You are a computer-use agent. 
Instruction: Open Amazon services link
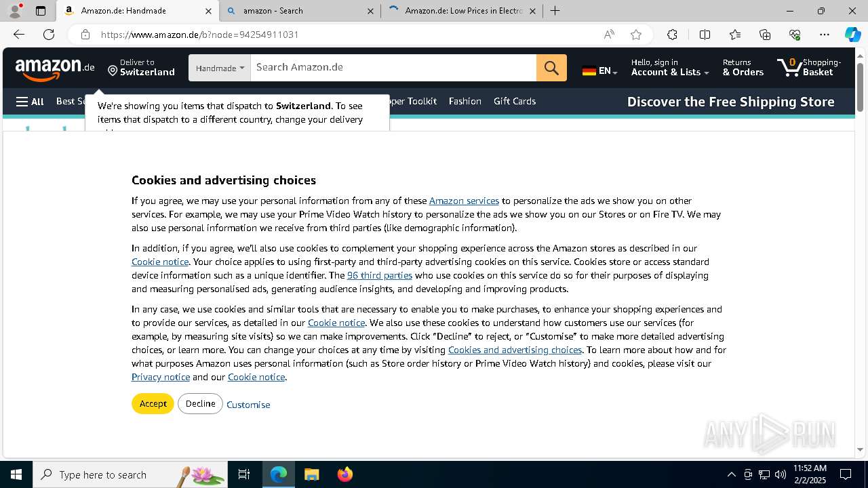464,201
